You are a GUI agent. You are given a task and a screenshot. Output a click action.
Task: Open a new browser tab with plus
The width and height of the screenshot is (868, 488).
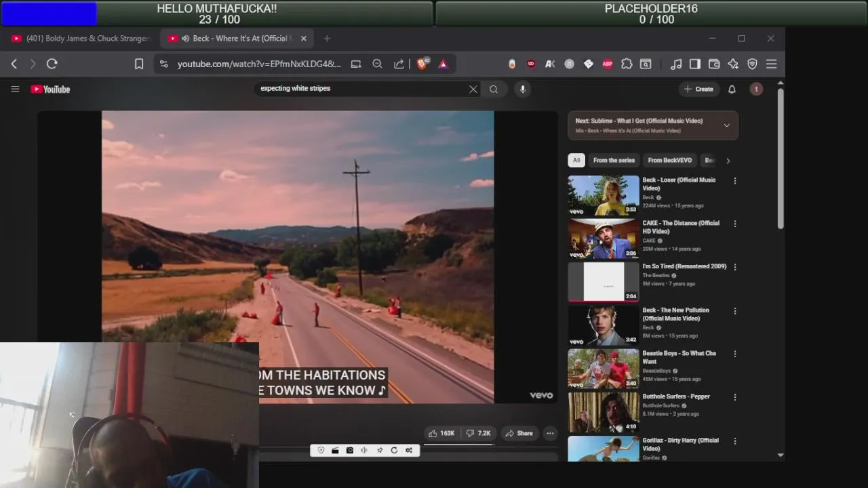pos(327,39)
